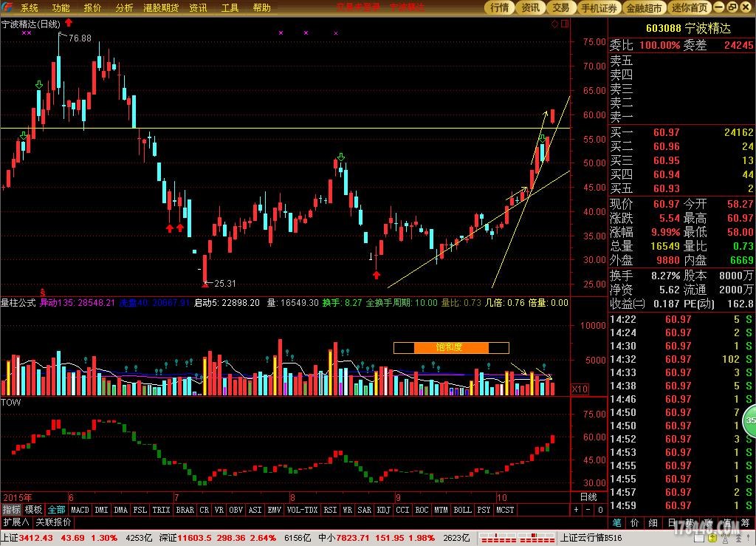This screenshot has height=546, width=756.
Task: Click the 手机证券 button
Action: coord(598,8)
